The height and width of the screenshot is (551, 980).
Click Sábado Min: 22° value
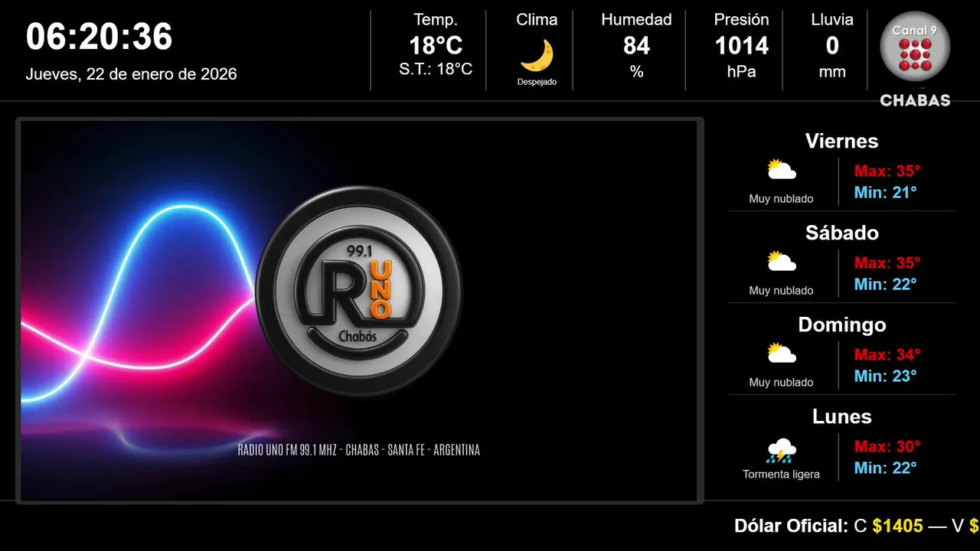[885, 284]
